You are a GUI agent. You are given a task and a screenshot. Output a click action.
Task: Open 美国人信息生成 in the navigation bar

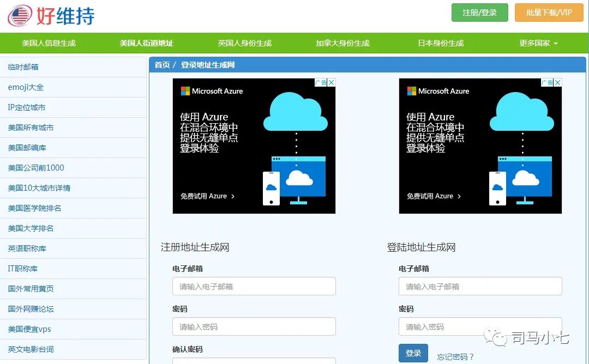tap(49, 43)
